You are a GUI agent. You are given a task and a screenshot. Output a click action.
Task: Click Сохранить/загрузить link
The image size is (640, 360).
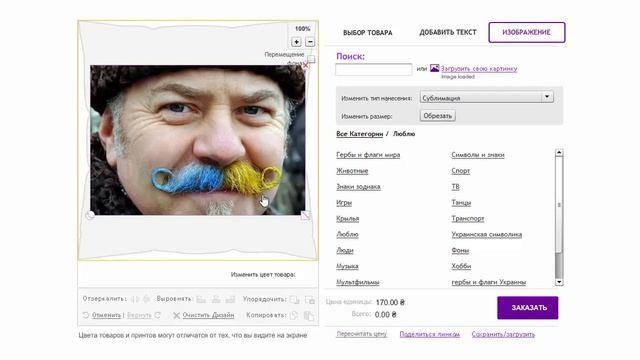[x=503, y=334]
